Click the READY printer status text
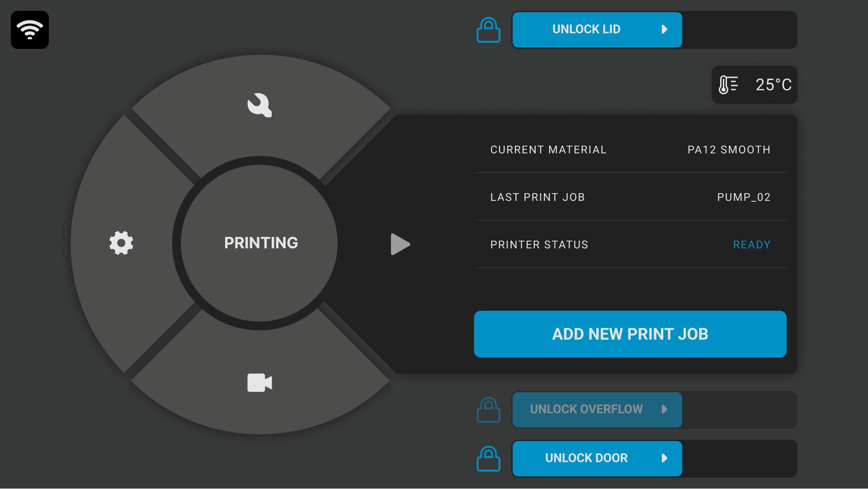The image size is (868, 489). (x=751, y=245)
